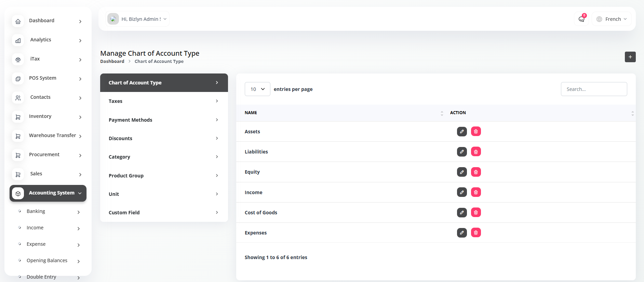Open the messages notification icon
Viewport: 644px width, 282px height.
(x=581, y=19)
